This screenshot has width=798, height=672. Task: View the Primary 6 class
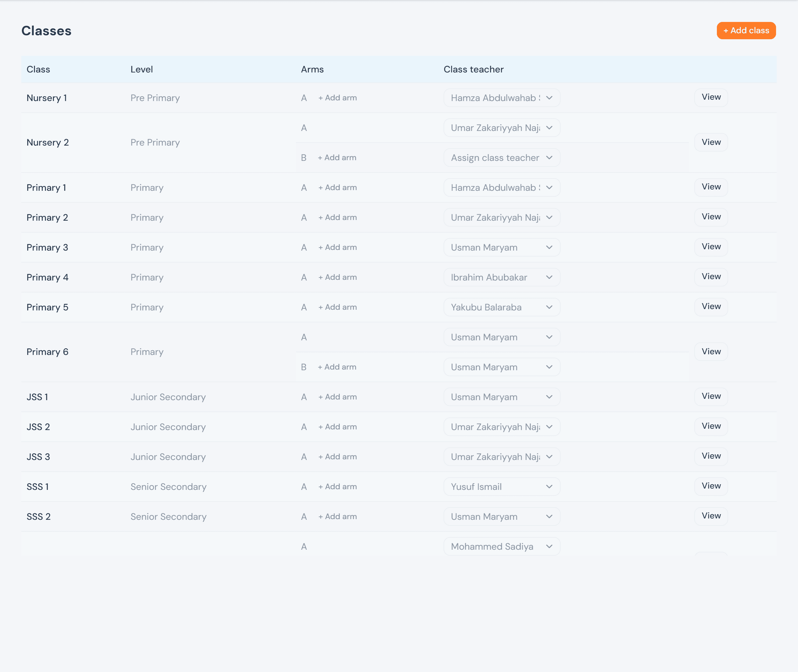(711, 352)
